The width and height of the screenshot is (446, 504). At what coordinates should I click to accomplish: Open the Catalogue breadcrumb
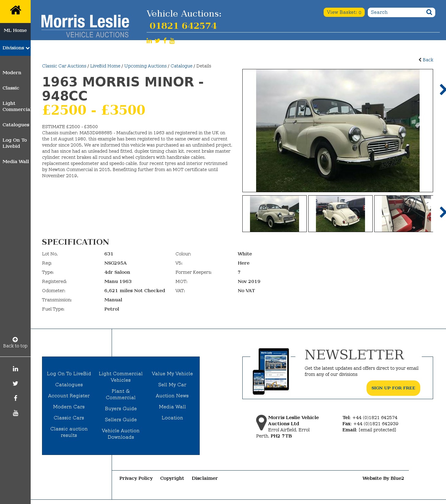click(182, 66)
